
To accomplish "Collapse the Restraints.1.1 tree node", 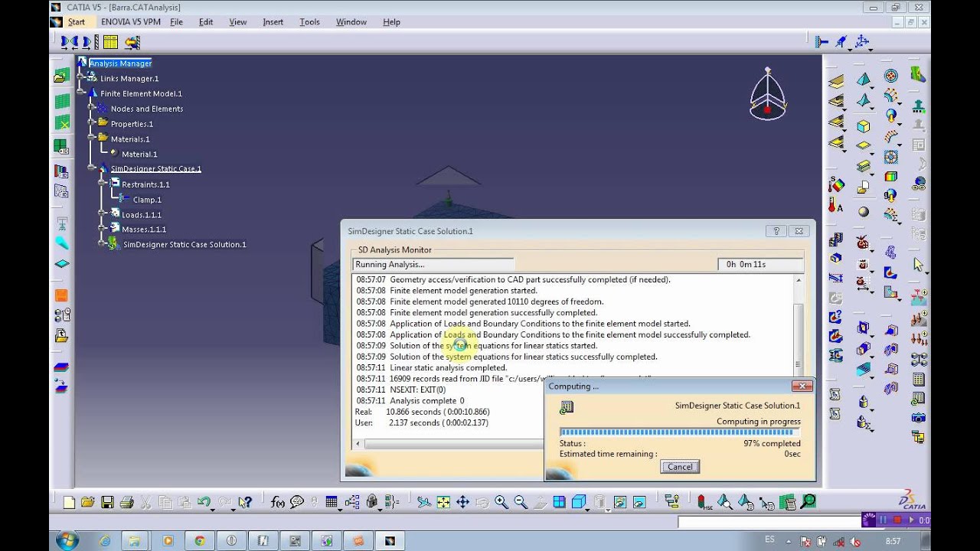I will tap(102, 184).
